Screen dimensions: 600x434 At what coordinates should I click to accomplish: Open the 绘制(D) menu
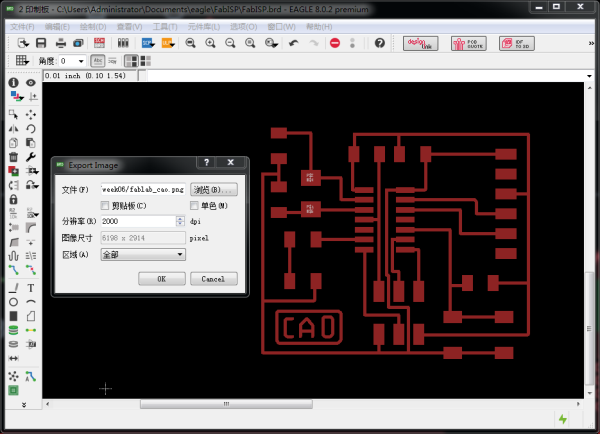pos(93,27)
